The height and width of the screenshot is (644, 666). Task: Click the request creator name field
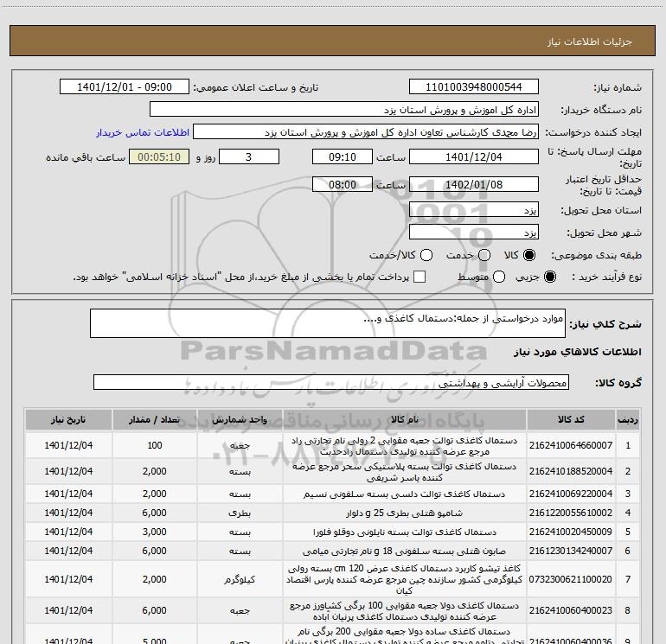tap(366, 131)
